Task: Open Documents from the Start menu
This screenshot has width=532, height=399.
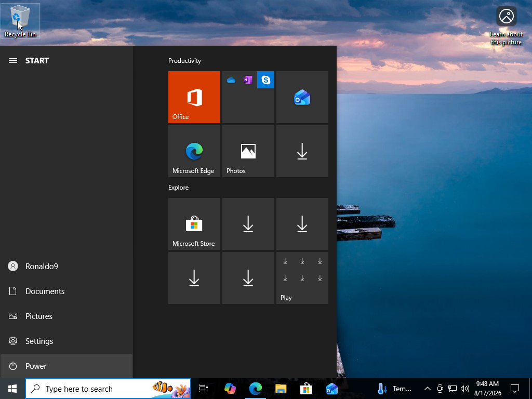Action: pos(66,291)
